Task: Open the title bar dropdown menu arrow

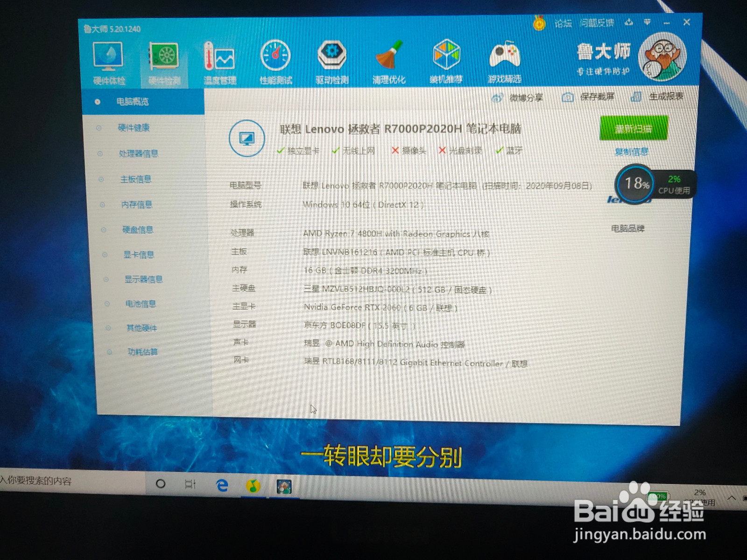Action: tap(648, 22)
